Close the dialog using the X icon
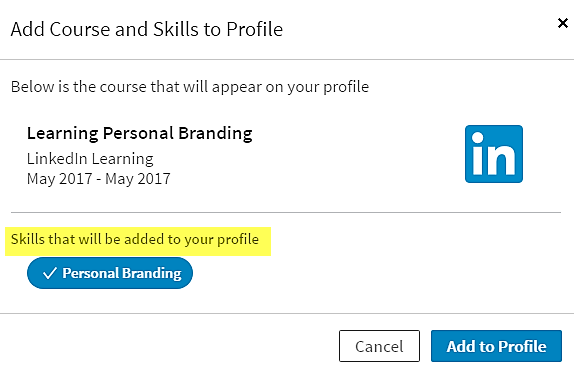 pyautogui.click(x=562, y=23)
